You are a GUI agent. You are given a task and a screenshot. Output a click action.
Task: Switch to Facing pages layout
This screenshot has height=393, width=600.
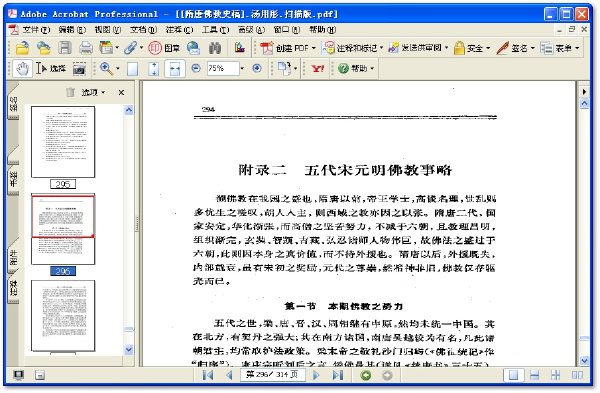point(577,375)
